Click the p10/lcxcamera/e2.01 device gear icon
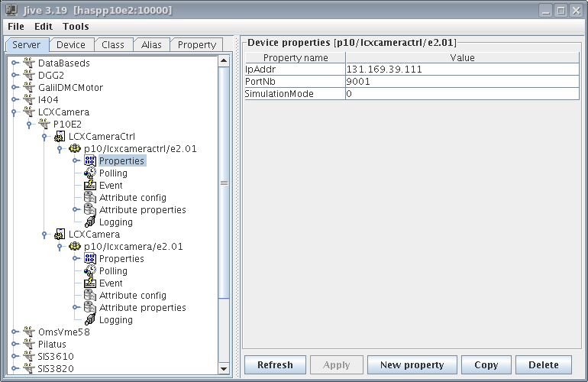588x382 pixels. pos(75,247)
